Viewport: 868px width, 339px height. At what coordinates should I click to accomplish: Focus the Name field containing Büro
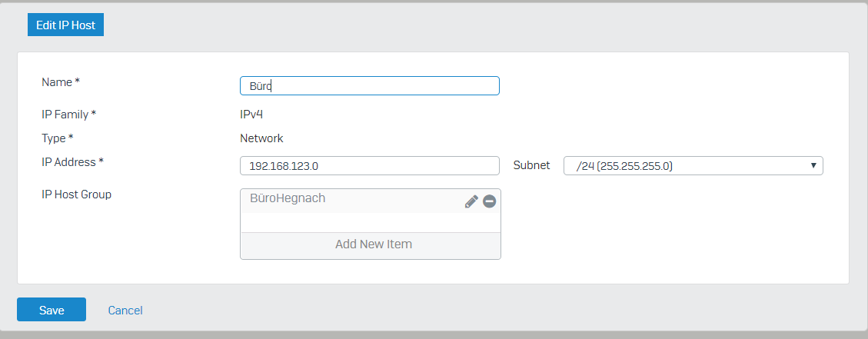coord(370,86)
